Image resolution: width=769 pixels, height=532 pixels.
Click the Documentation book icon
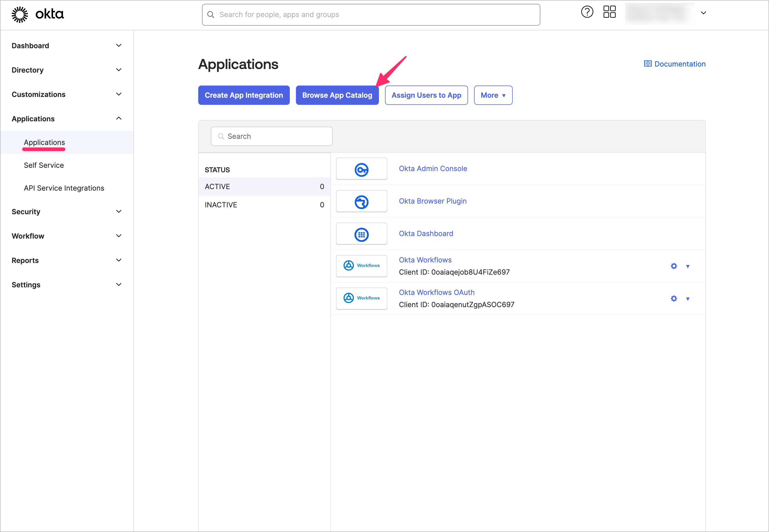click(x=648, y=64)
